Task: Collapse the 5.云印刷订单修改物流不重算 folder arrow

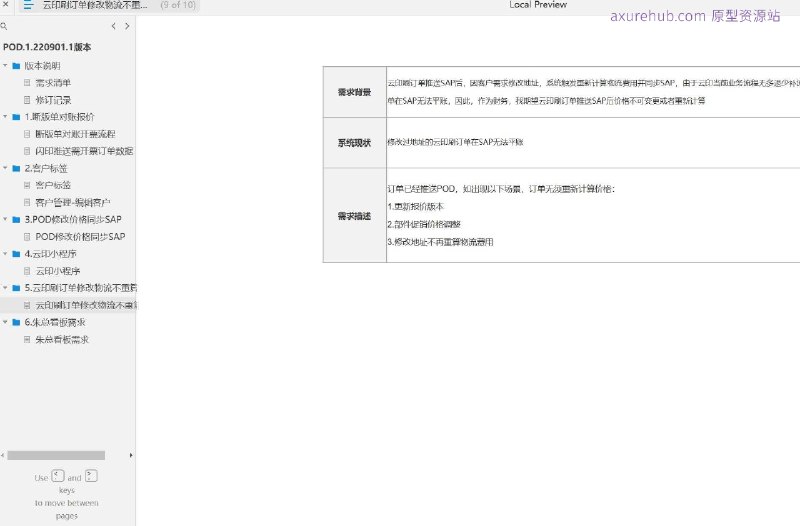Action: pos(5,288)
